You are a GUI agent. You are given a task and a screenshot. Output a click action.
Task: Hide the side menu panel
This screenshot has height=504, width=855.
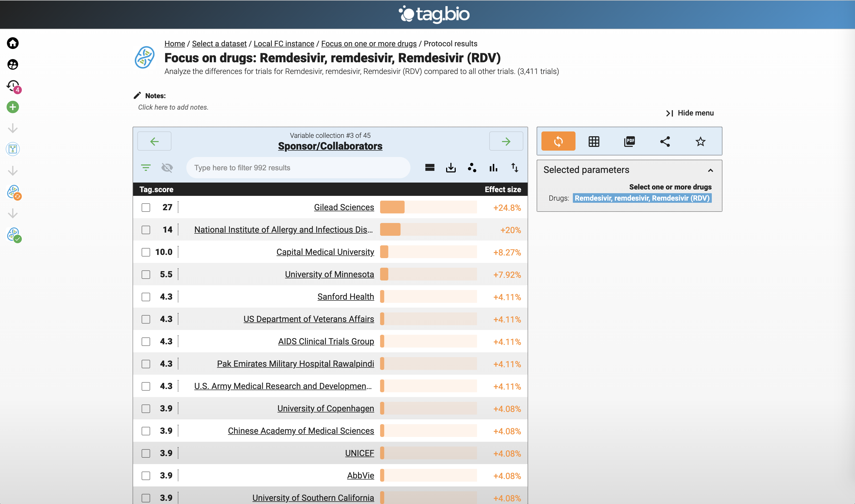tap(690, 113)
